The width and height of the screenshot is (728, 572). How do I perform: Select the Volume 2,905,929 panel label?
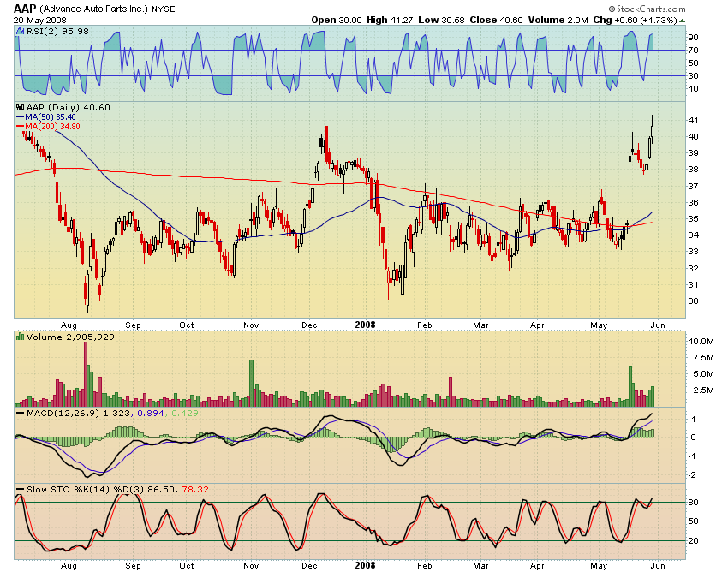(70, 337)
